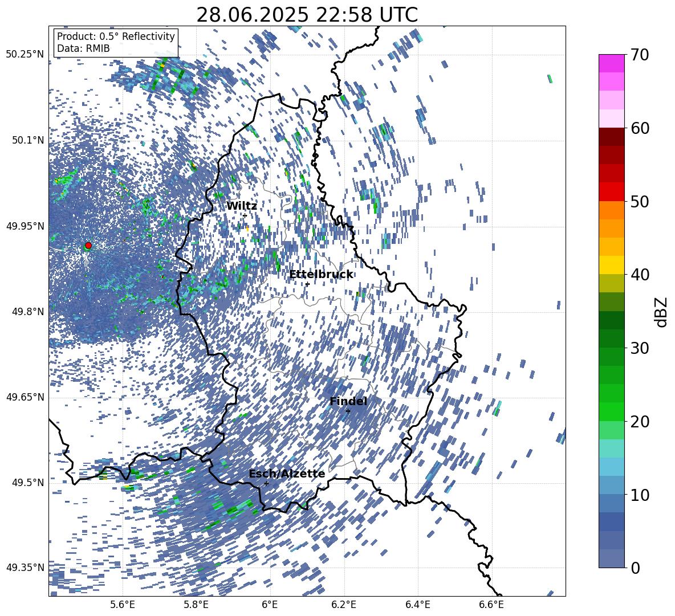Click the slate blue colorbar segment at bottom
Image resolution: width=675 pixels, height=616 pixels.
tap(611, 559)
